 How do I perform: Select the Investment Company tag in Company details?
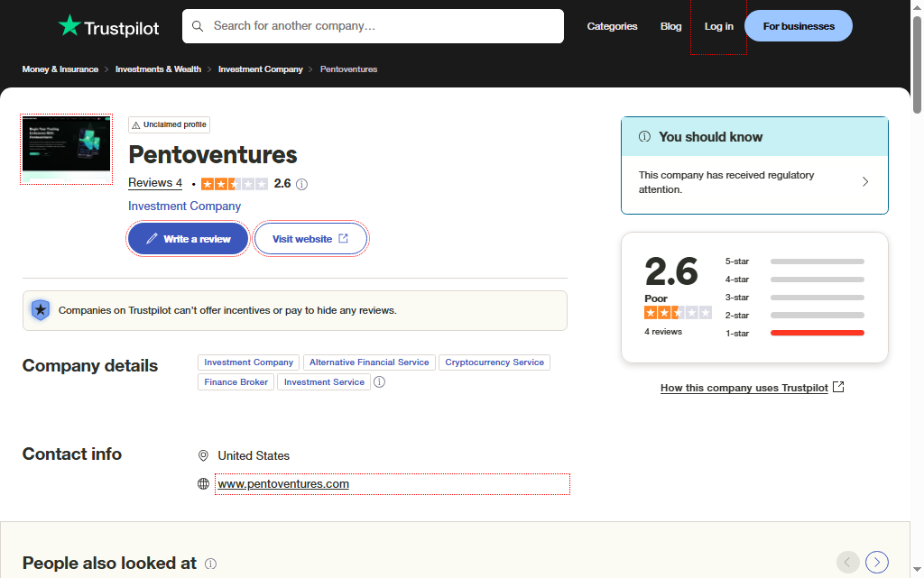coord(249,362)
